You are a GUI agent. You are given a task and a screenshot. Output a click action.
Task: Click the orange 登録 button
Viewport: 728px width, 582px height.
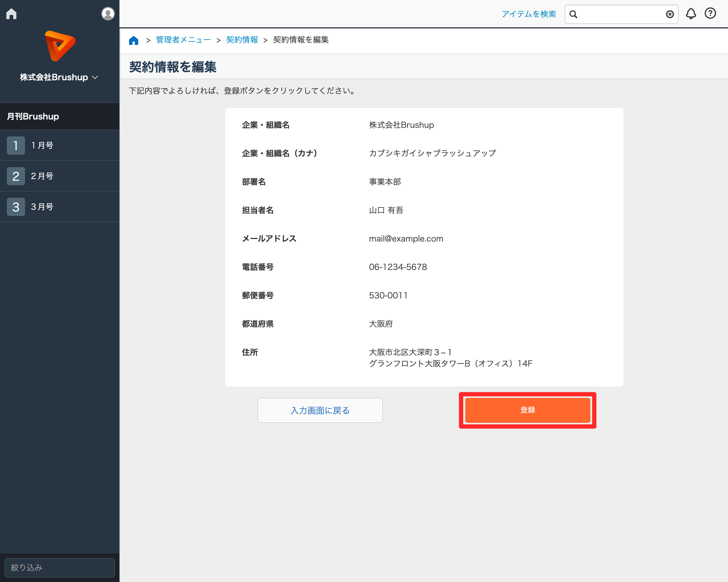point(528,410)
